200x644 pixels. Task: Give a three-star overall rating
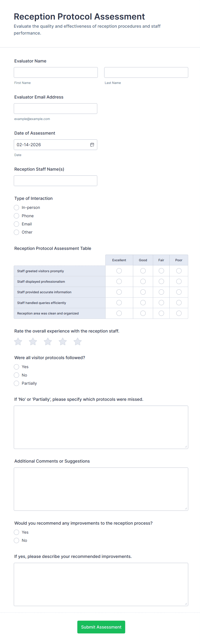pyautogui.click(x=48, y=342)
